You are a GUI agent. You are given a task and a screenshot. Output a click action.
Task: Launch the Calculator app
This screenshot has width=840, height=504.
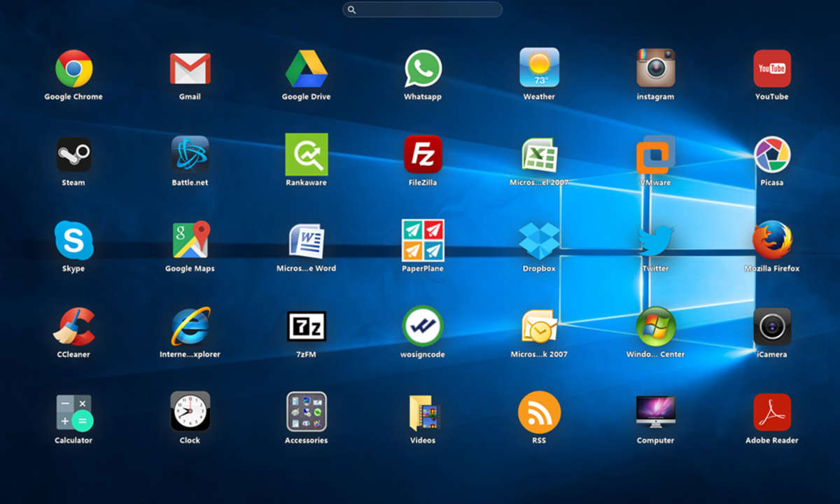tap(73, 412)
